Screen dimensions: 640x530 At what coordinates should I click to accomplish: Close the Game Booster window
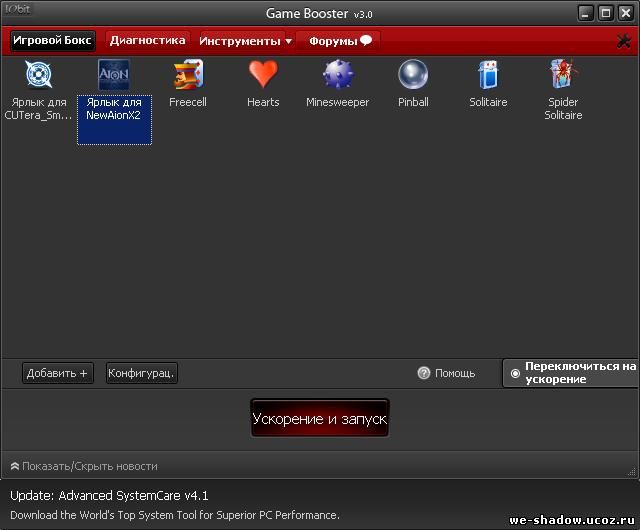[x=626, y=13]
